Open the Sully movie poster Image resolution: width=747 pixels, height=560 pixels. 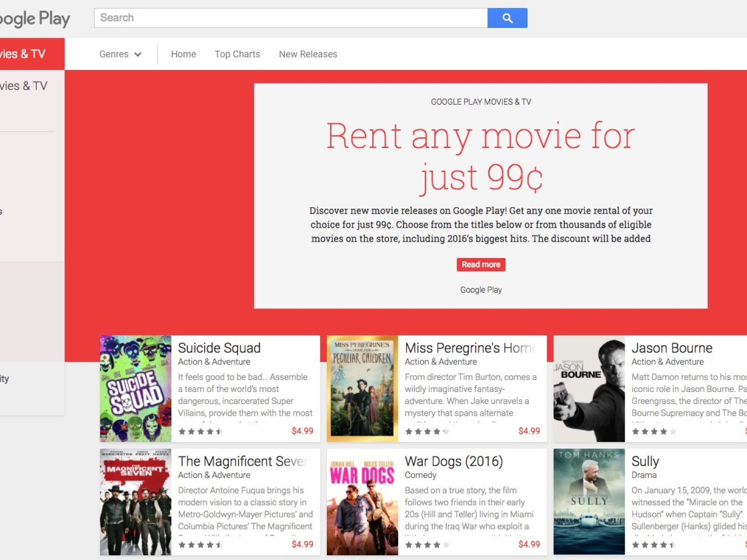pyautogui.click(x=589, y=502)
